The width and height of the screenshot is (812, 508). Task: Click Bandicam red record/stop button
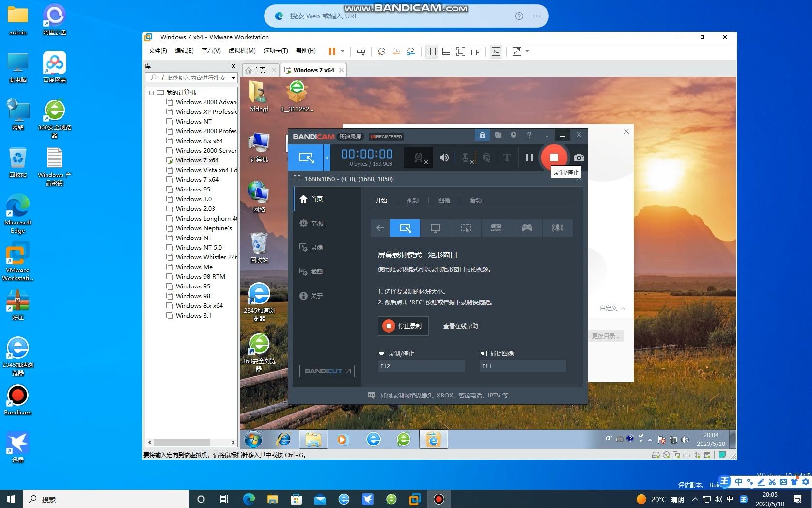point(554,158)
